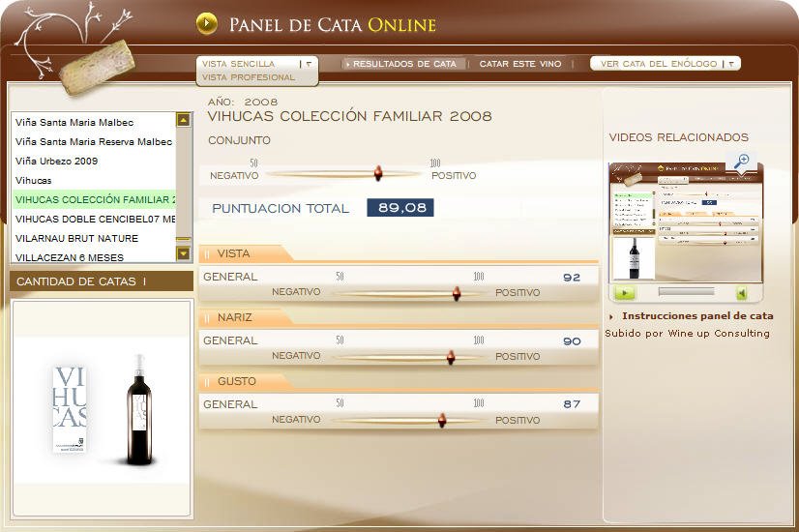
Task: Click the Gusto General slider marker
Action: point(442,420)
